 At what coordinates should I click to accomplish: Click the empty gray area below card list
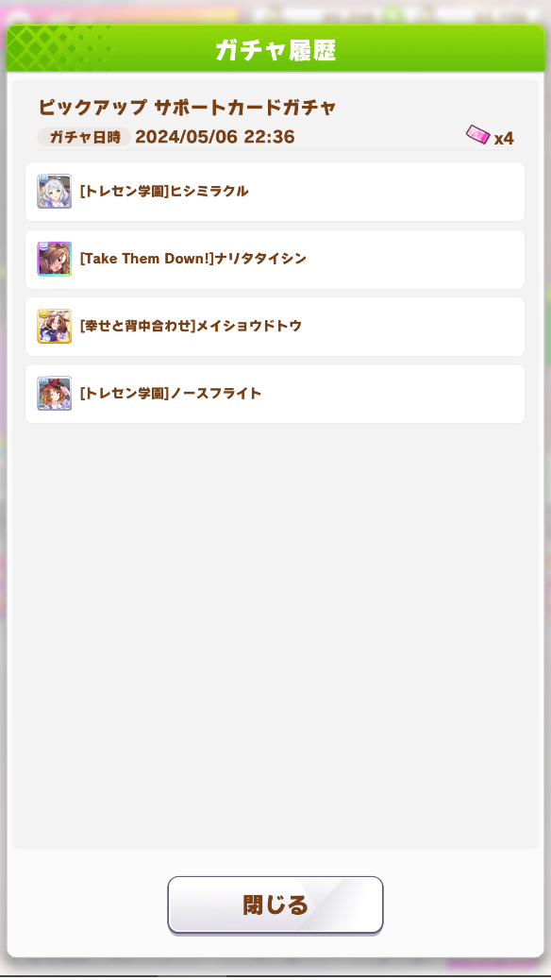tap(275, 632)
